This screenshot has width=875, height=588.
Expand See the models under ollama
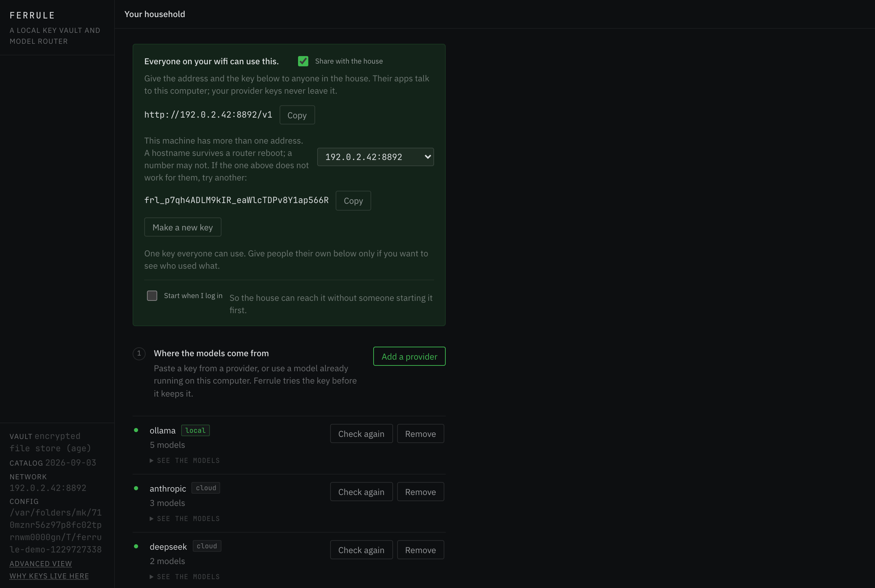(185, 460)
